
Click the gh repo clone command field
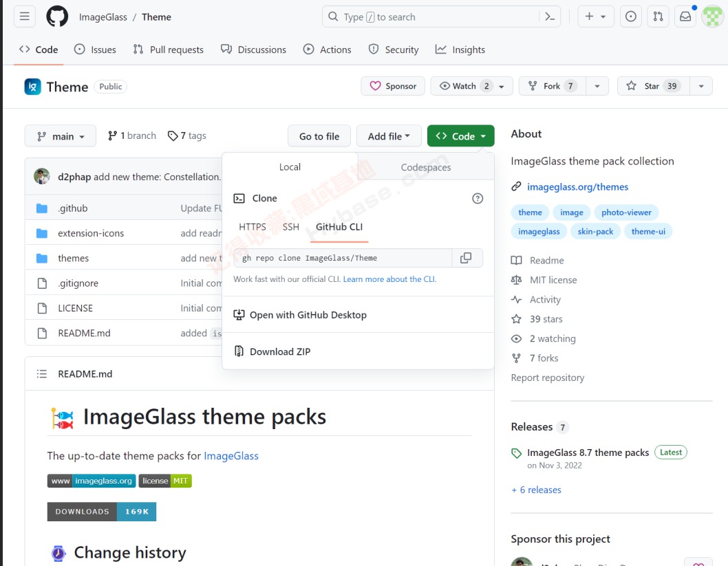click(x=343, y=258)
